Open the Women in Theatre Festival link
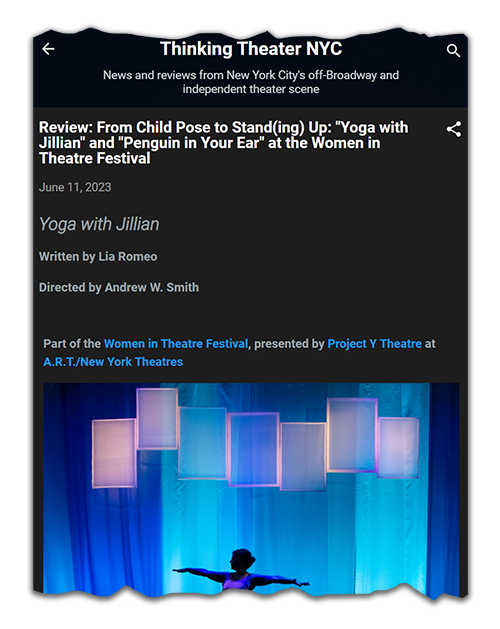500x629 pixels. point(176,344)
